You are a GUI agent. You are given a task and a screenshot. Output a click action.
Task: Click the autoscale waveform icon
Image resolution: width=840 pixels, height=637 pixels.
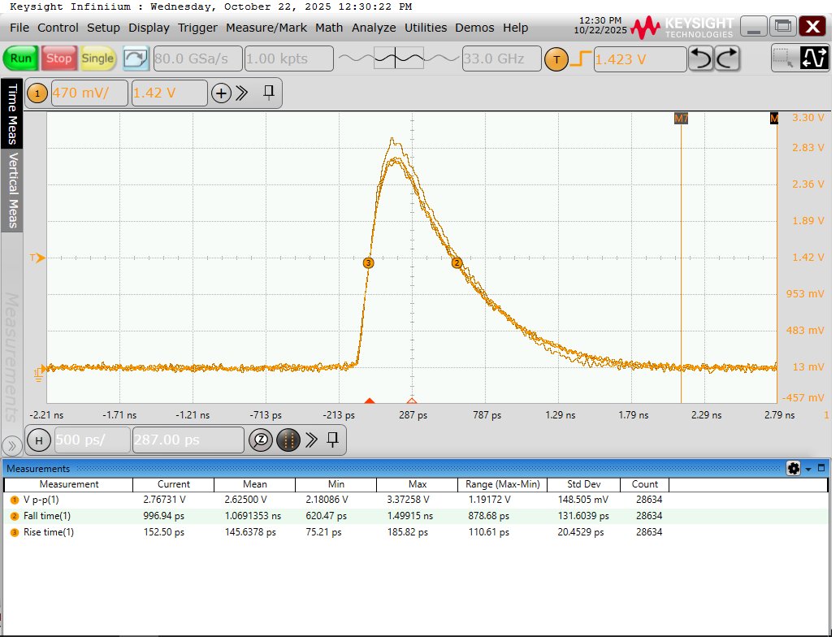[x=813, y=58]
